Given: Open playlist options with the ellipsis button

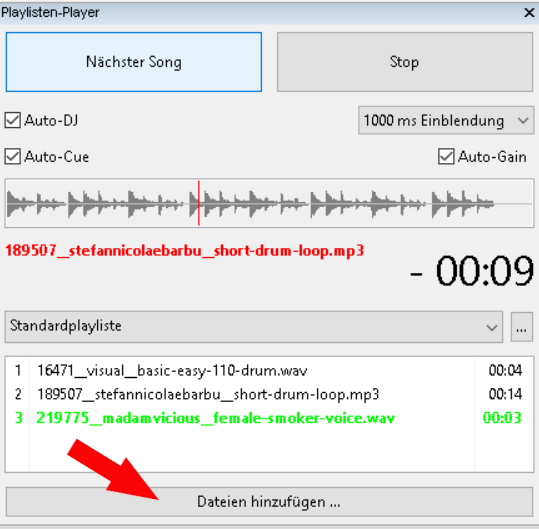Looking at the screenshot, I should coord(521,327).
